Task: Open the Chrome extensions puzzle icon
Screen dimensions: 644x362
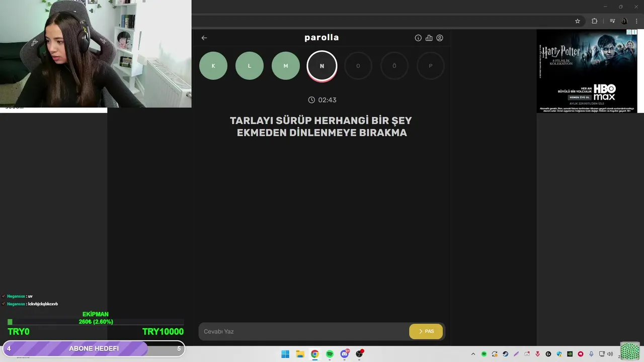Action: [595, 21]
